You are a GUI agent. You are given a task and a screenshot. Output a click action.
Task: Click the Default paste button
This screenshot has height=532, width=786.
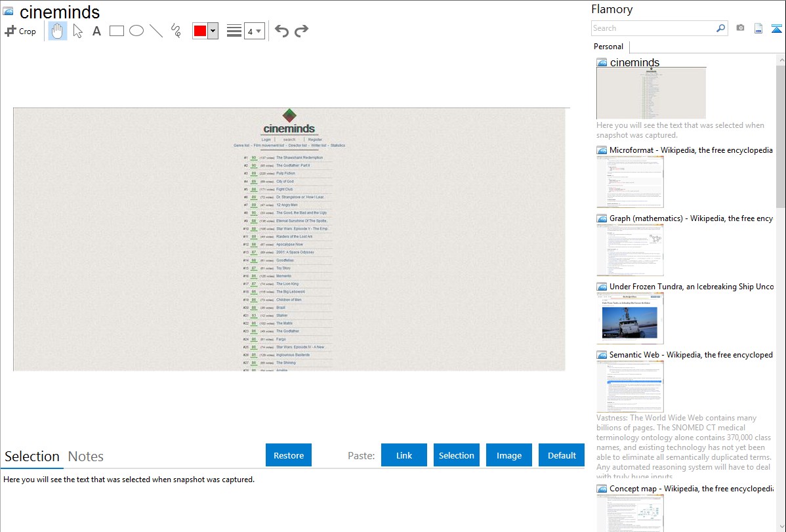click(562, 455)
